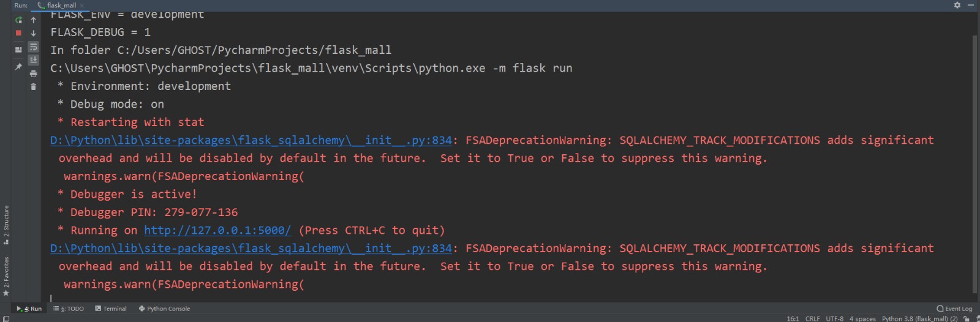Clear all console output with trash icon

(33, 87)
